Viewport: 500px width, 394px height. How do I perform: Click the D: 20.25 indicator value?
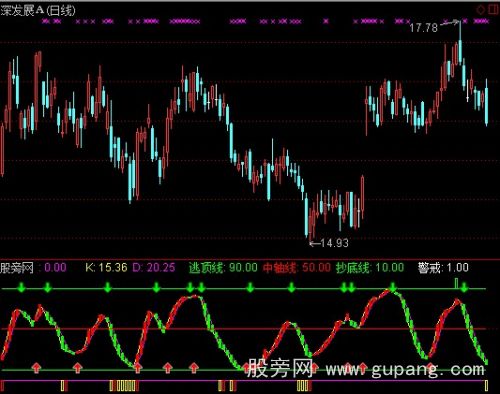154,267
